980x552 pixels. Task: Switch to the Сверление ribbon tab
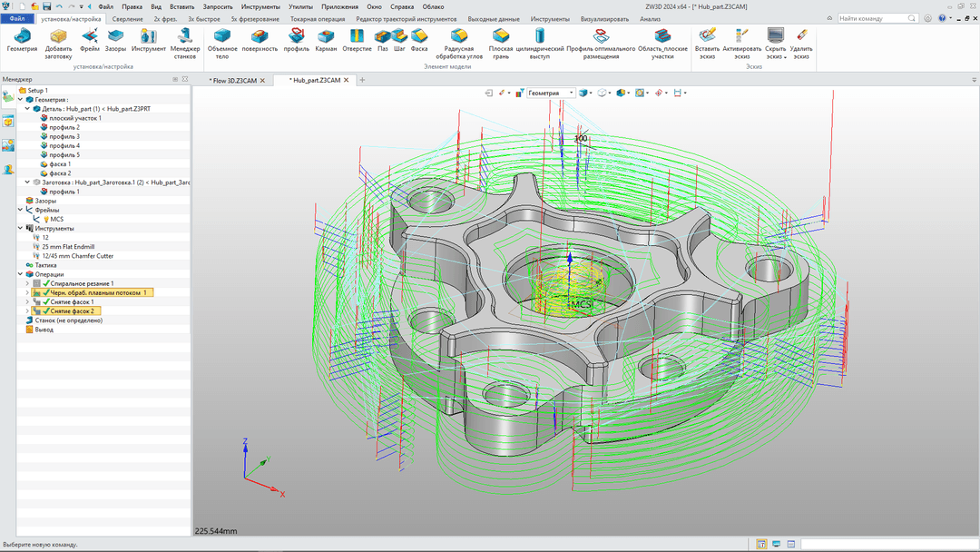(127, 18)
